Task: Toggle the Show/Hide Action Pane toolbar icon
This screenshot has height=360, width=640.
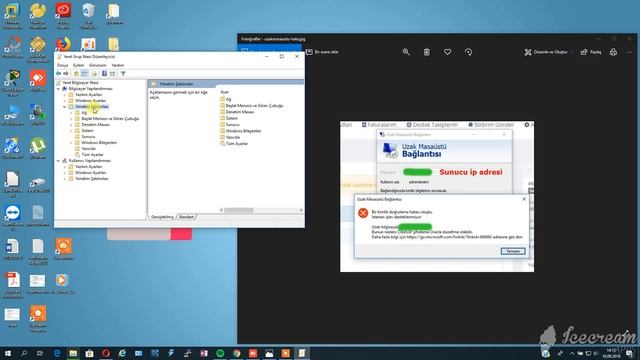Action: pyautogui.click(x=112, y=73)
